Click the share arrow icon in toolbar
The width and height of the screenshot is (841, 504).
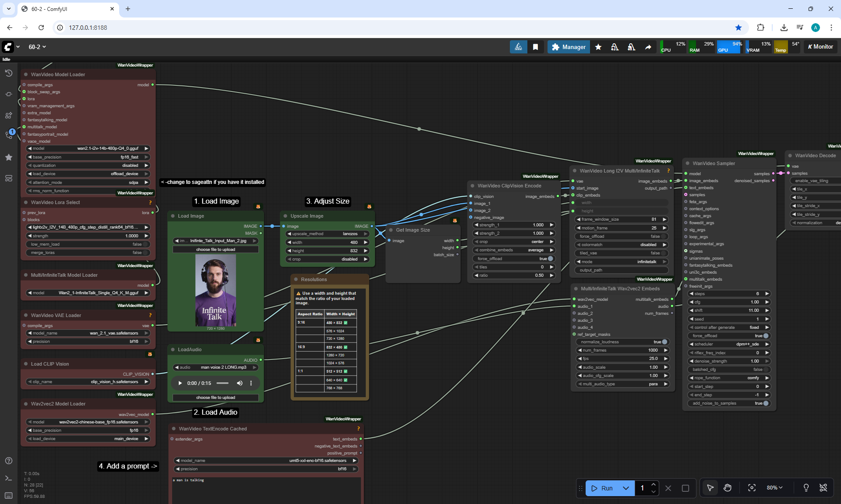[648, 47]
